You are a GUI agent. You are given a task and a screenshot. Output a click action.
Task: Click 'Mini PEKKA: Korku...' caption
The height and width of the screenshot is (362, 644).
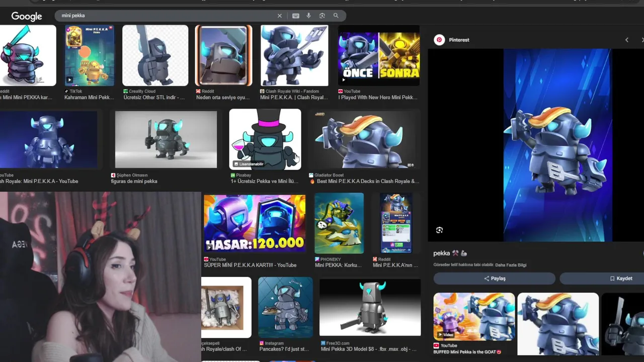pos(338,265)
